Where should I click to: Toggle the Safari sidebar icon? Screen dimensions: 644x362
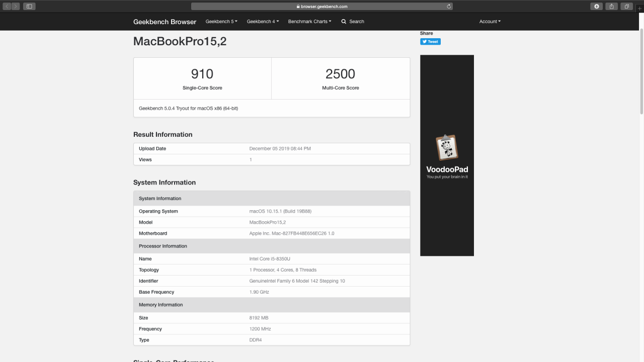pos(29,7)
